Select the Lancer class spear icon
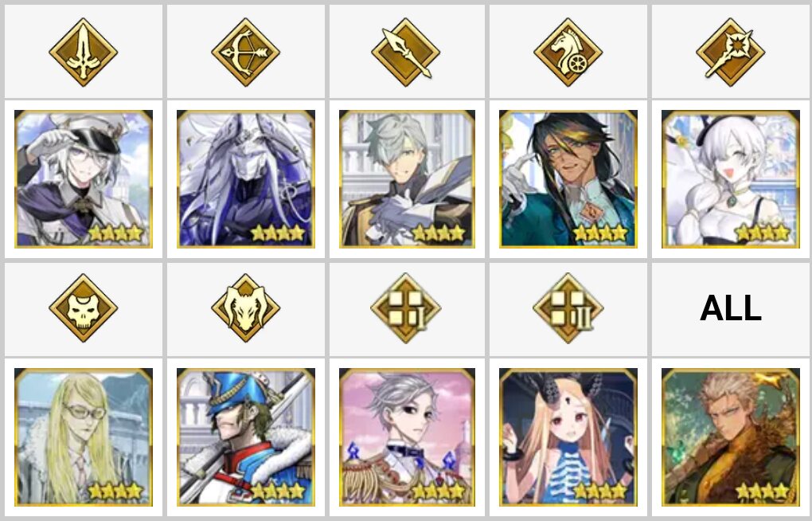The height and width of the screenshot is (521, 812). pos(407,52)
